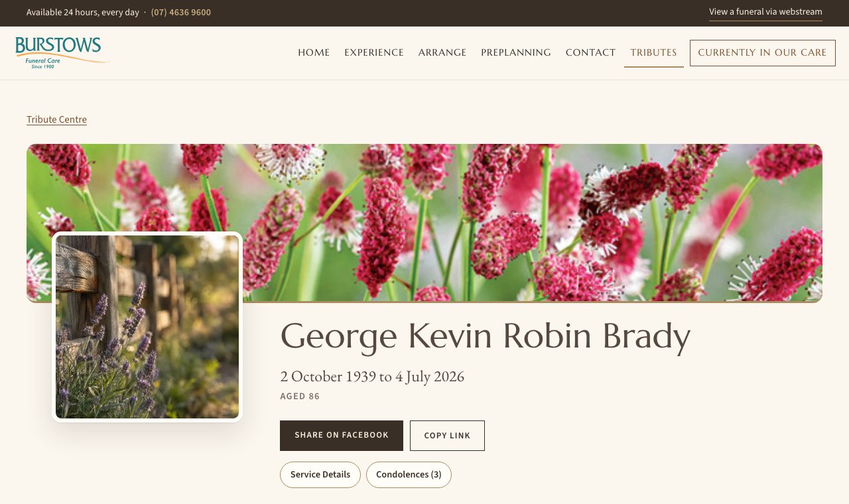
Task: Follow the Tribute Centre breadcrumb link
Action: pos(56,120)
